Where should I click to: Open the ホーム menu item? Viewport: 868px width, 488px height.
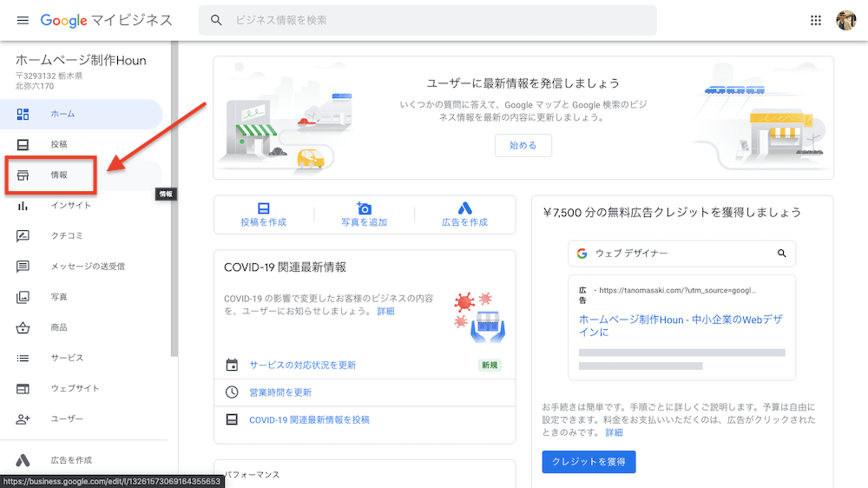pyautogui.click(x=82, y=114)
